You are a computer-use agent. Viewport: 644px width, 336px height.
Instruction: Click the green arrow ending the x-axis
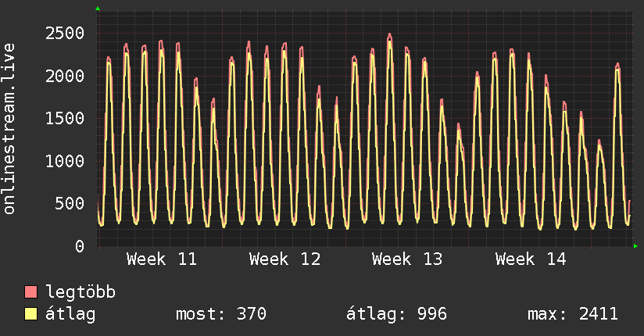tap(636, 246)
